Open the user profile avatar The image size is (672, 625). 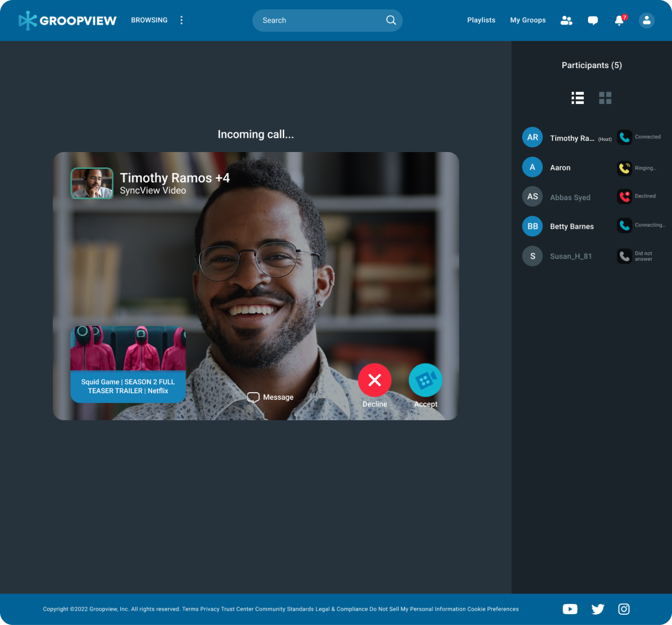click(x=646, y=20)
